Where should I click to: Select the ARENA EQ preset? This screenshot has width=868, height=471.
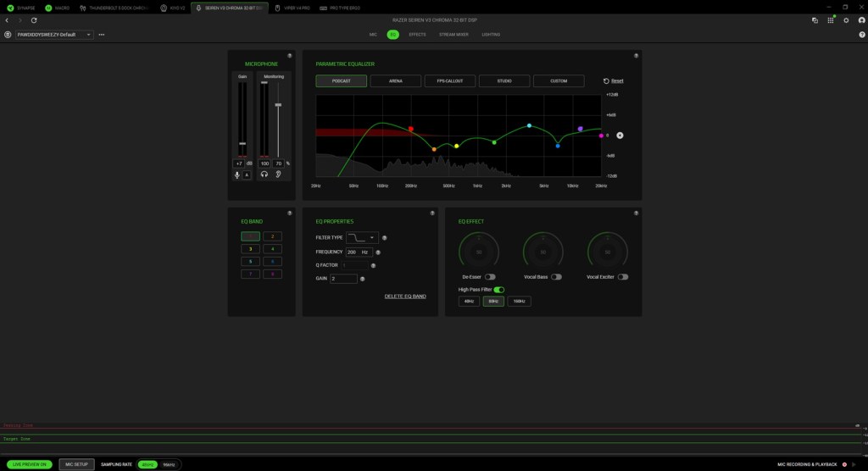point(395,80)
